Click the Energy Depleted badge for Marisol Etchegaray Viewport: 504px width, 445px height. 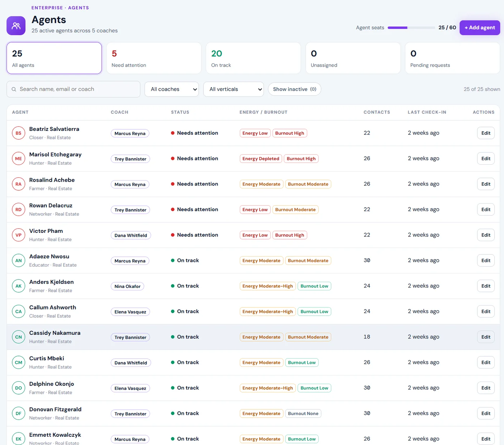pyautogui.click(x=261, y=159)
